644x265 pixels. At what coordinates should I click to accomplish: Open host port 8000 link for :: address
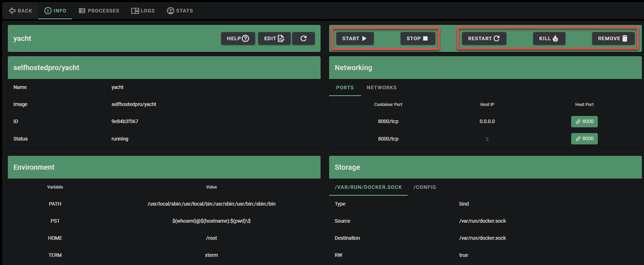click(584, 139)
